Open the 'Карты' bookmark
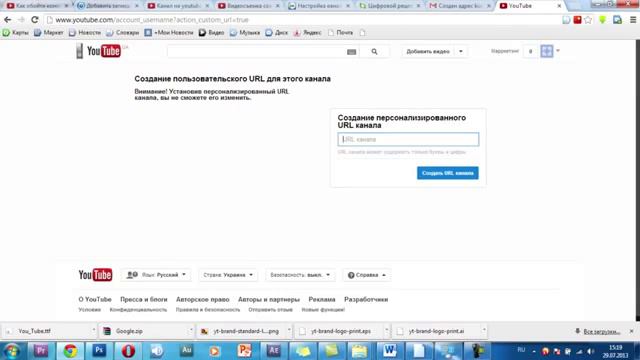640x360 pixels. pyautogui.click(x=16, y=33)
